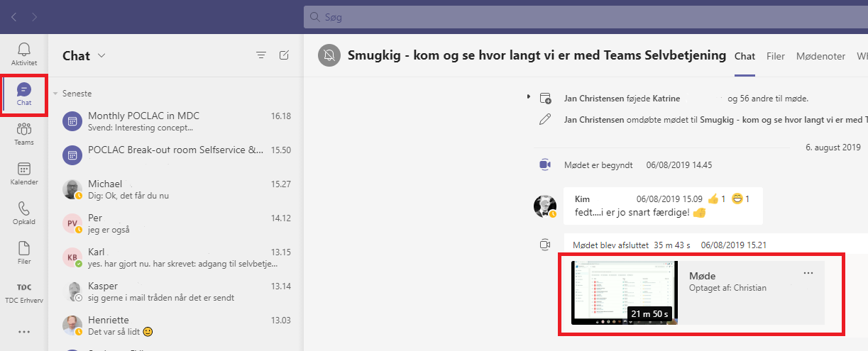The image size is (868, 351).
Task: Click 'Optaget af: Christian' text
Action: pyautogui.click(x=727, y=288)
